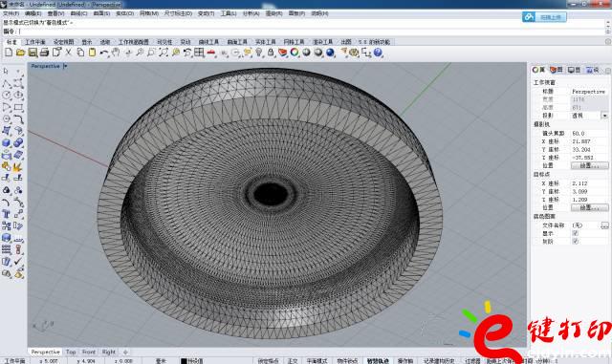Image resolution: width=612 pixels, height=364 pixels.
Task: Click the Paste clipboard icon
Action: (x=92, y=53)
